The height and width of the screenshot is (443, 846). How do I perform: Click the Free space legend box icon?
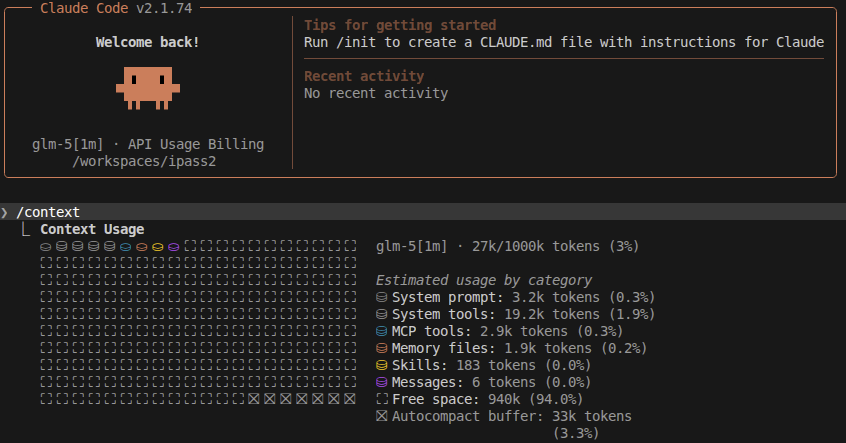coord(382,399)
